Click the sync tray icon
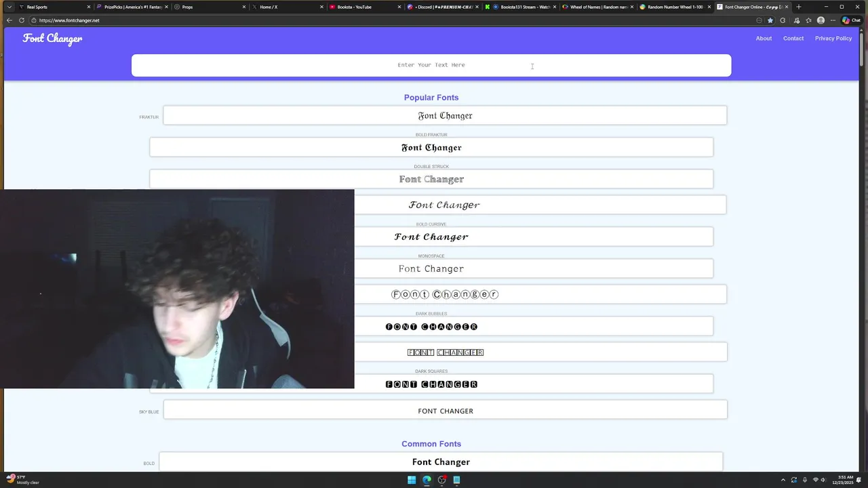The image size is (868, 488). click(x=794, y=480)
